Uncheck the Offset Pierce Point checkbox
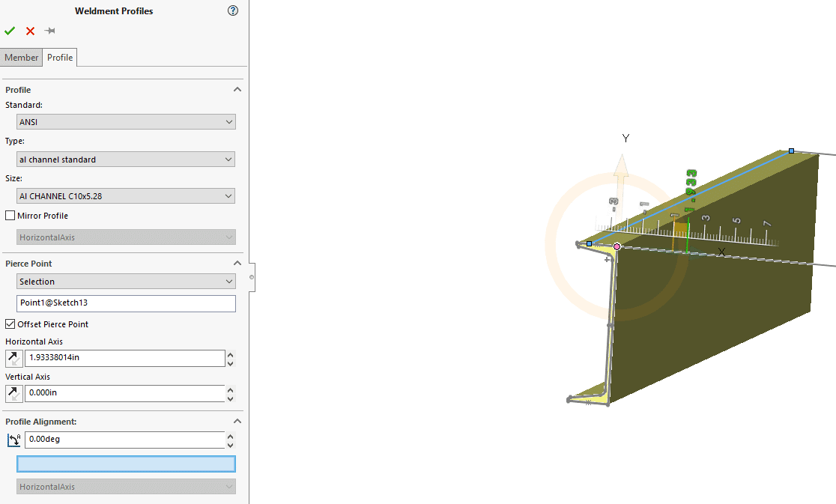Image resolution: width=836 pixels, height=504 pixels. 10,324
